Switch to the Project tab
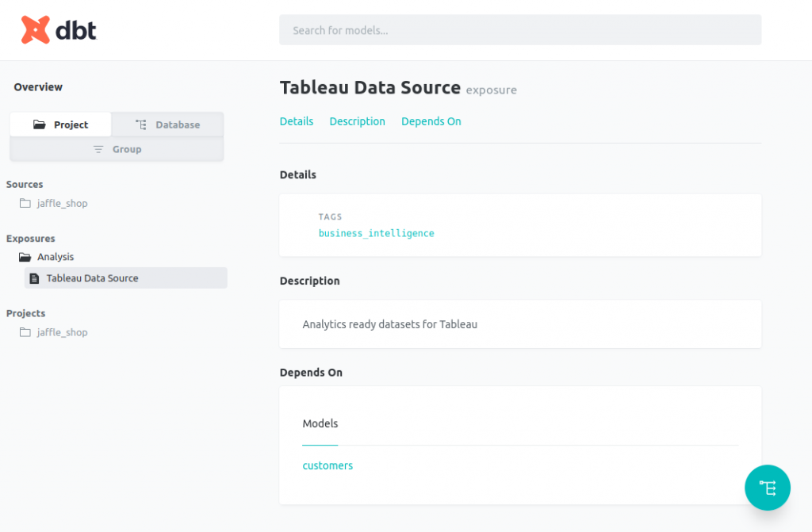This screenshot has height=532, width=812. click(x=61, y=124)
